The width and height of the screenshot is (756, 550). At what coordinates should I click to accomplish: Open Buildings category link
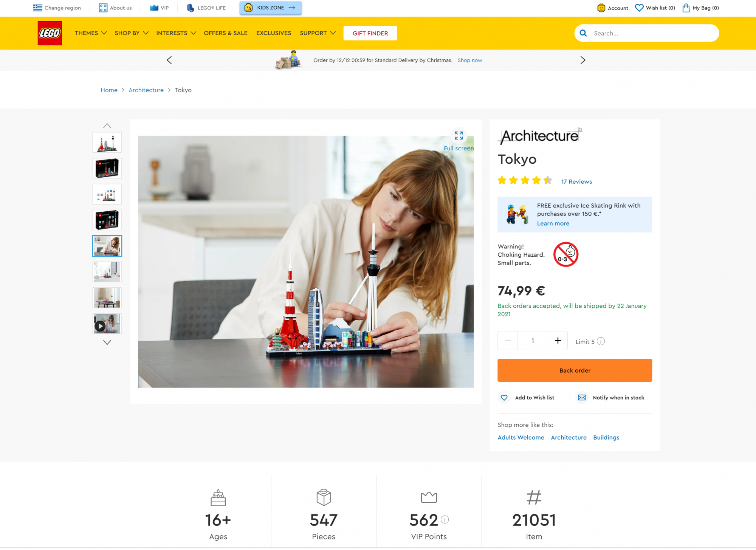tap(606, 437)
